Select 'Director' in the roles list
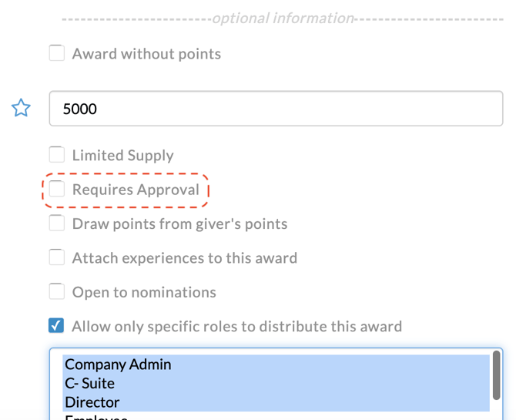The width and height of the screenshot is (516, 420). click(x=92, y=402)
